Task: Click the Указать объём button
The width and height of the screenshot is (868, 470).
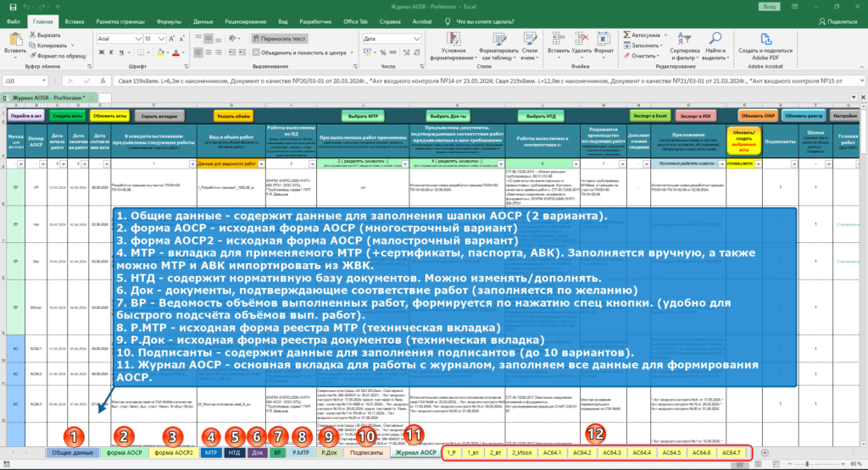Action: pos(234,116)
